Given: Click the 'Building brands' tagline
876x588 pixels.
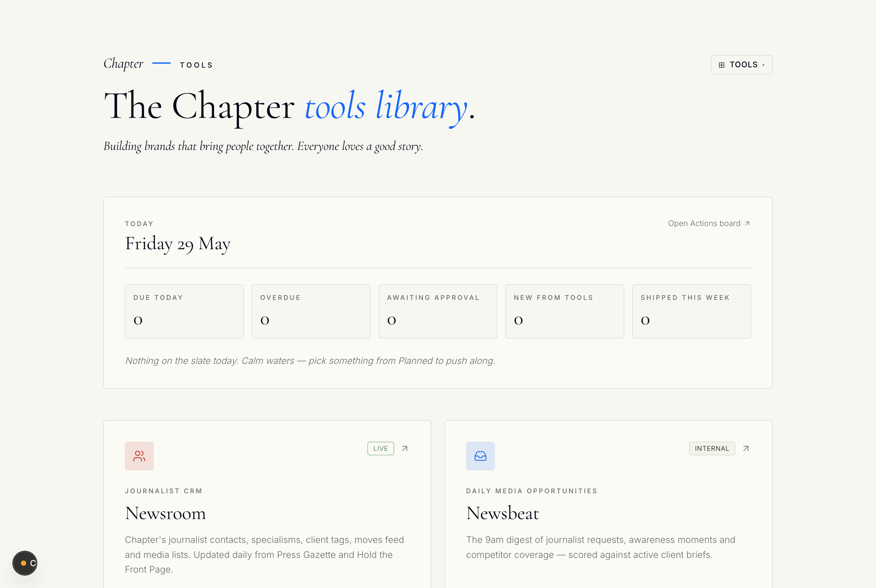Looking at the screenshot, I should coord(263,146).
